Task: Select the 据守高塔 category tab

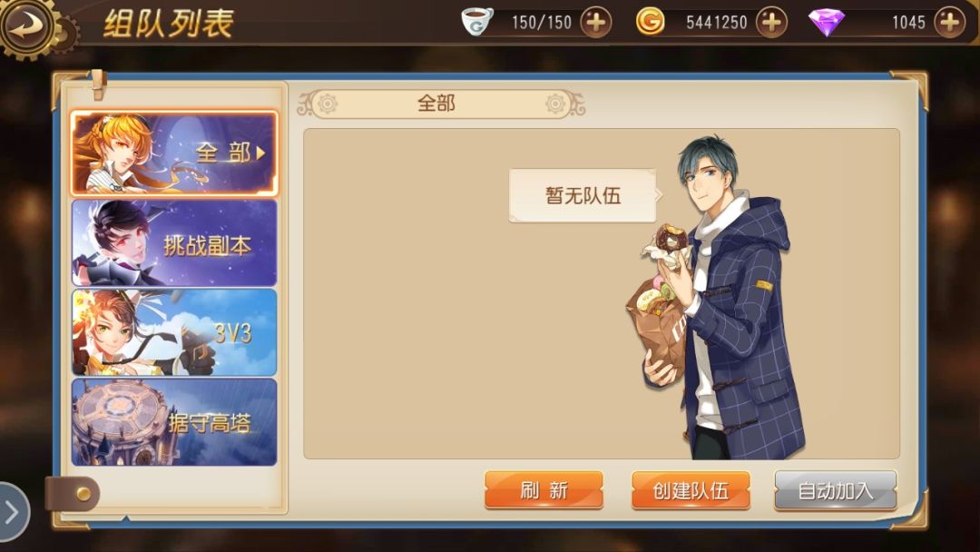Action: pyautogui.click(x=174, y=422)
